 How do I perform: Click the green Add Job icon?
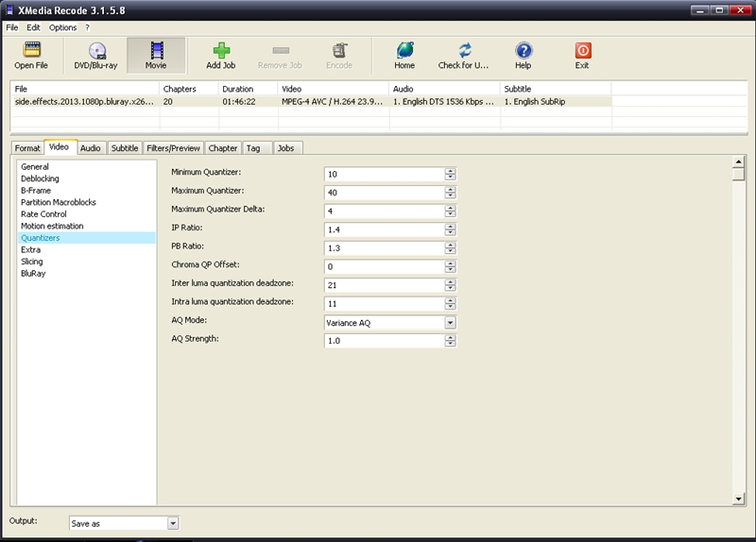(x=221, y=50)
